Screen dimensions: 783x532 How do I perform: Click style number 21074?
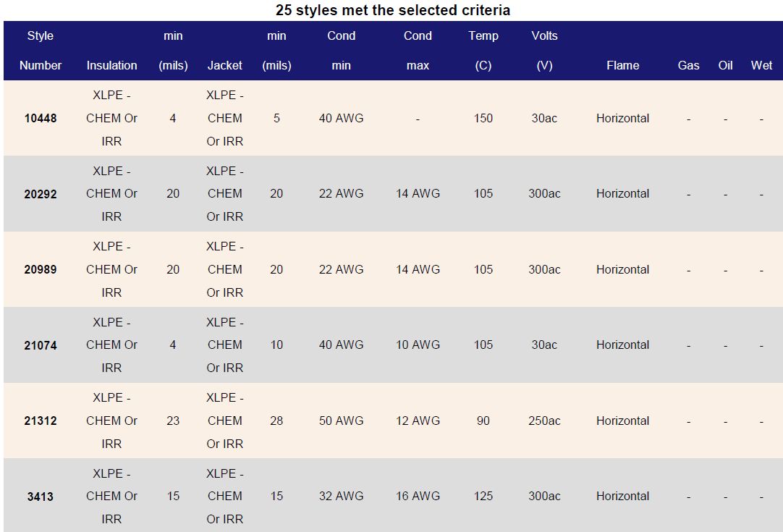pyautogui.click(x=41, y=345)
